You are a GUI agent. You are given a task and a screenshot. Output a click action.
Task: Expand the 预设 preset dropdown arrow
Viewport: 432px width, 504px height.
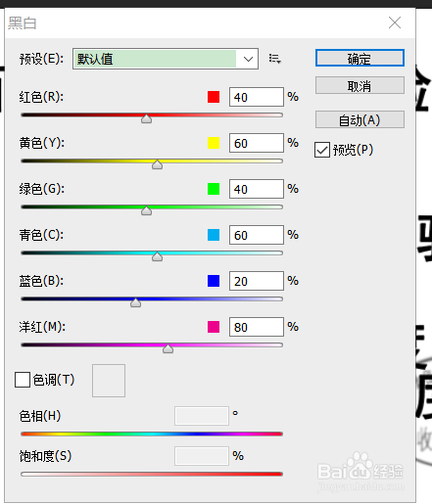(x=248, y=59)
